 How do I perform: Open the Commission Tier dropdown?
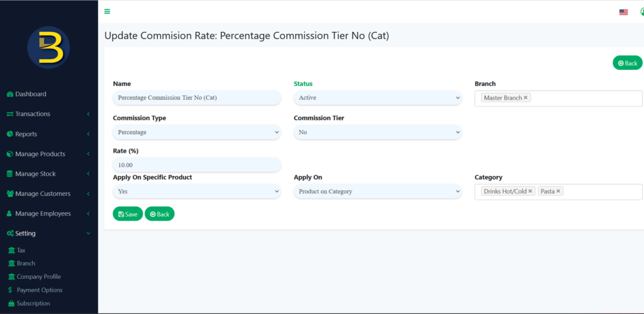377,133
